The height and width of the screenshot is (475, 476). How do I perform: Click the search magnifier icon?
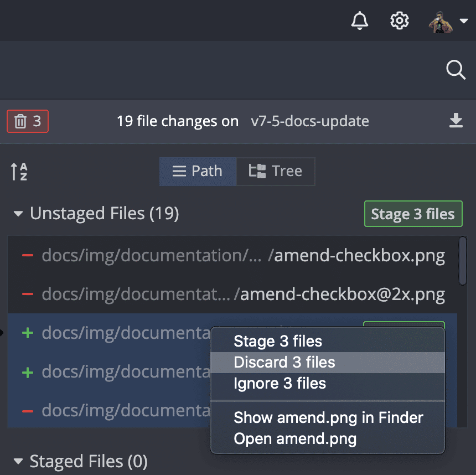click(456, 70)
